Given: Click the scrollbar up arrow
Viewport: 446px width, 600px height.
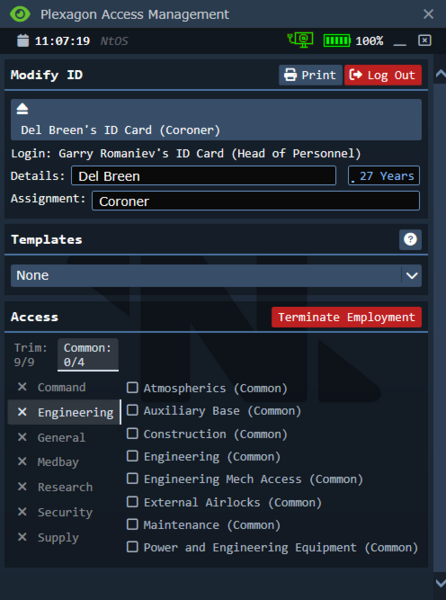Looking at the screenshot, I should click(440, 73).
